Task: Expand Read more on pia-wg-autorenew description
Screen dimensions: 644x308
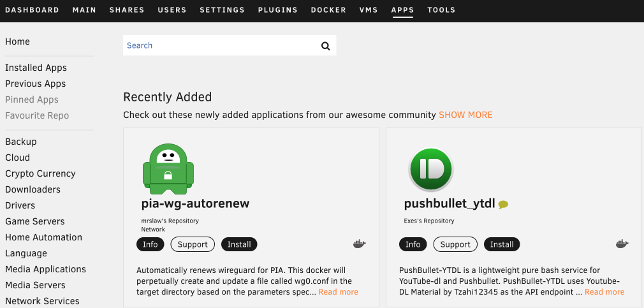Action: 338,292
